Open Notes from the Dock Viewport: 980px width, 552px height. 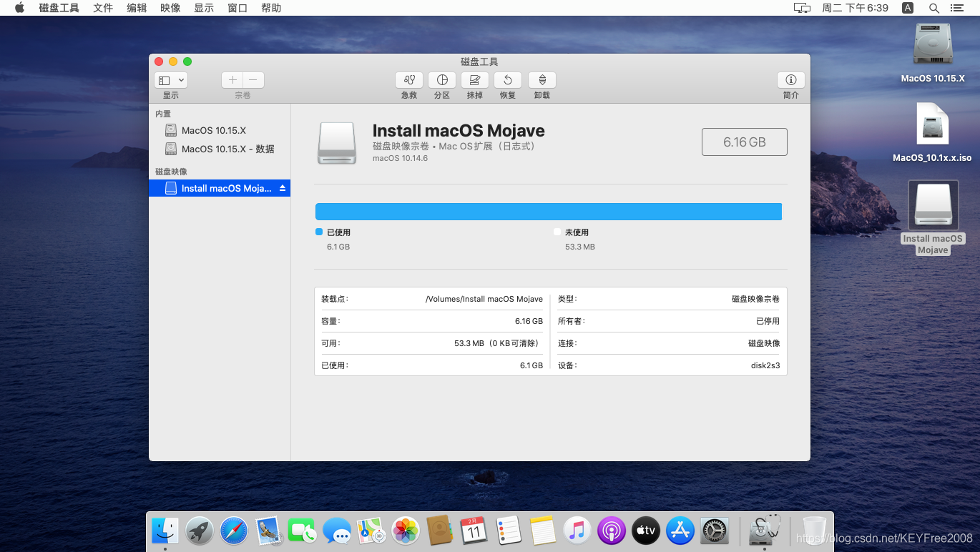[x=543, y=531]
